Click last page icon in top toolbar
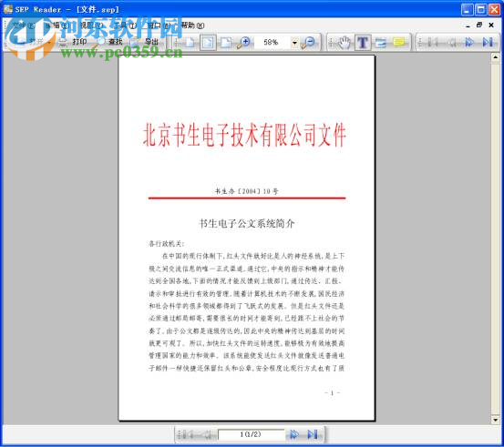The height and width of the screenshot is (447, 504). [488, 42]
